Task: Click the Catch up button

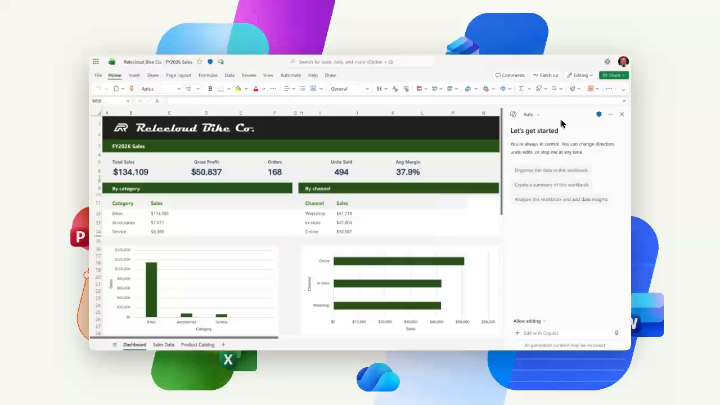Action: [546, 75]
